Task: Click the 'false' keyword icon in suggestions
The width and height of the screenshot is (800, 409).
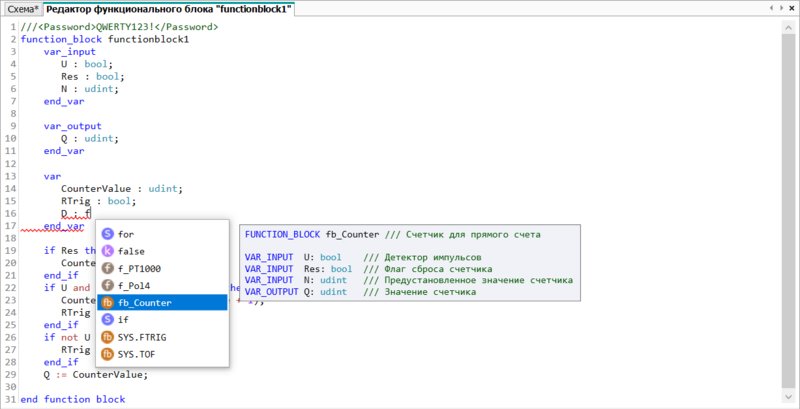Action: click(x=107, y=251)
